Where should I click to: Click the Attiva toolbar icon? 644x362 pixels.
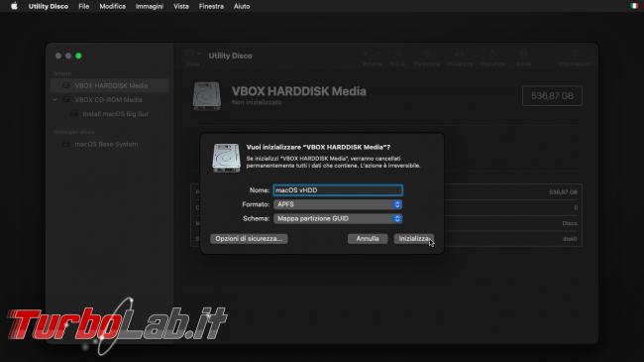point(523,54)
